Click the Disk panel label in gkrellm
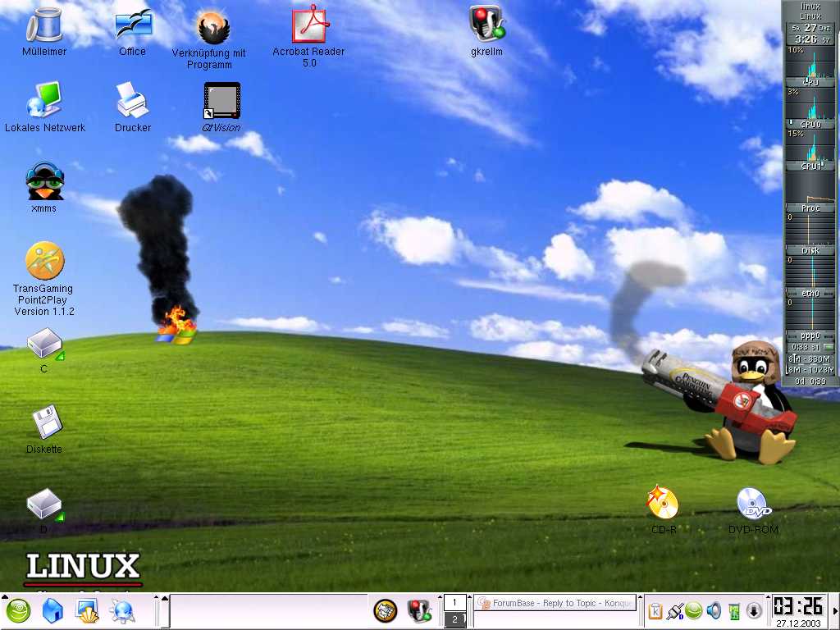The image size is (840, 630). (810, 250)
